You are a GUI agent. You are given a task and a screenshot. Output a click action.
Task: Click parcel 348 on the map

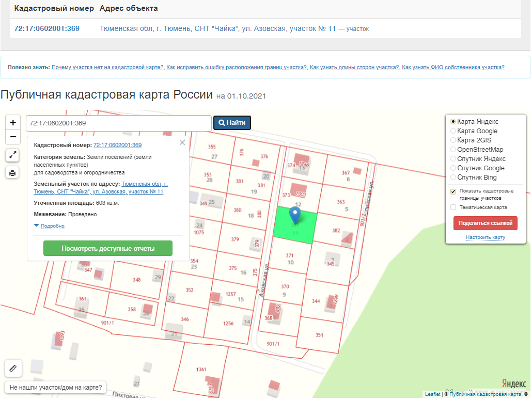136,280
